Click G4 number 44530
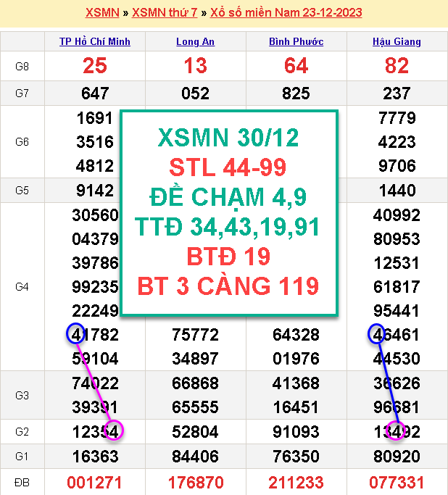The image size is (448, 495). tap(397, 359)
